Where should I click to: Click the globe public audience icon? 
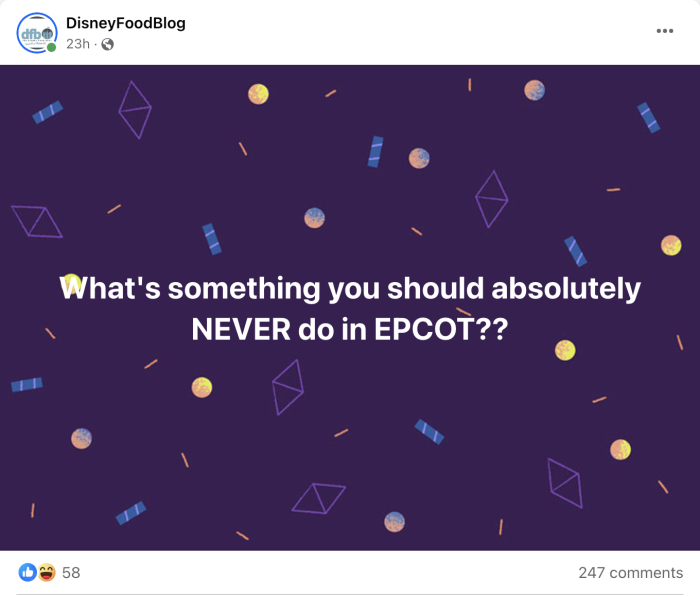[x=108, y=44]
